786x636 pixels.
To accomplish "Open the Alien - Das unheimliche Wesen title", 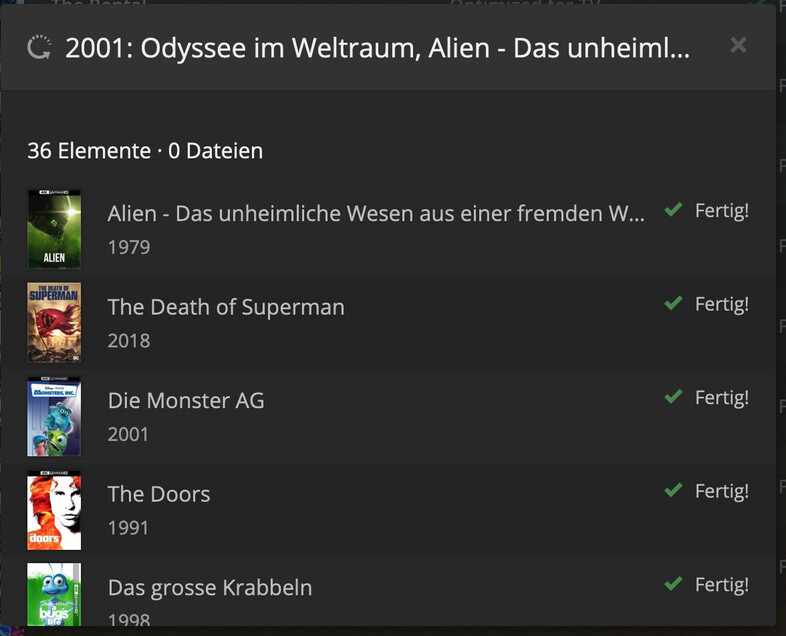I will pyautogui.click(x=376, y=214).
